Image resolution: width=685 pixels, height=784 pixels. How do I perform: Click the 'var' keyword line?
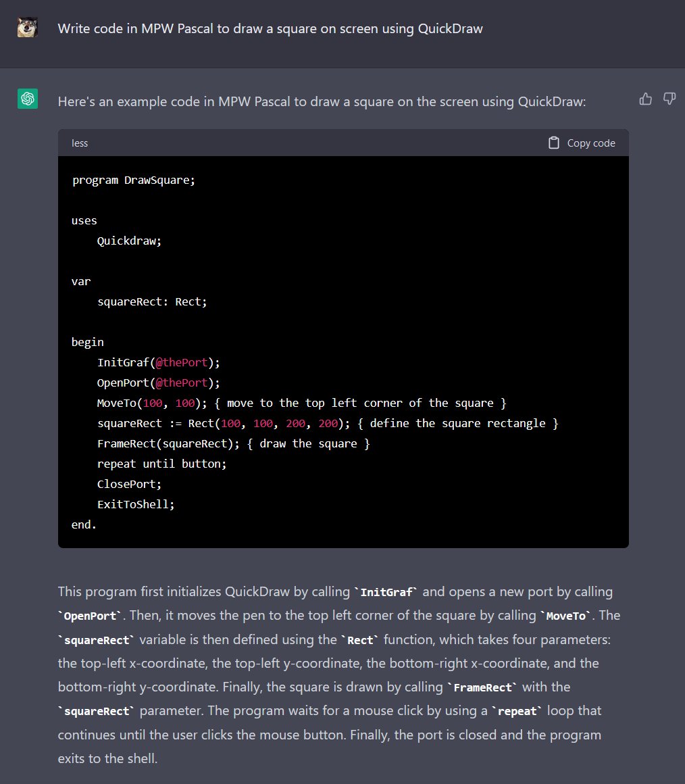(x=81, y=282)
